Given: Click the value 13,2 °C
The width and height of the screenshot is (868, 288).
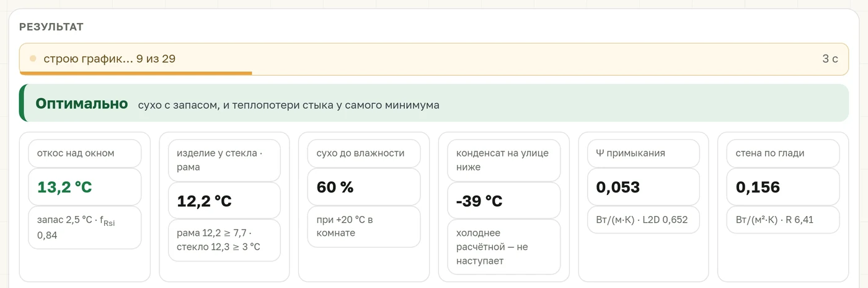Looking at the screenshot, I should pos(64,187).
